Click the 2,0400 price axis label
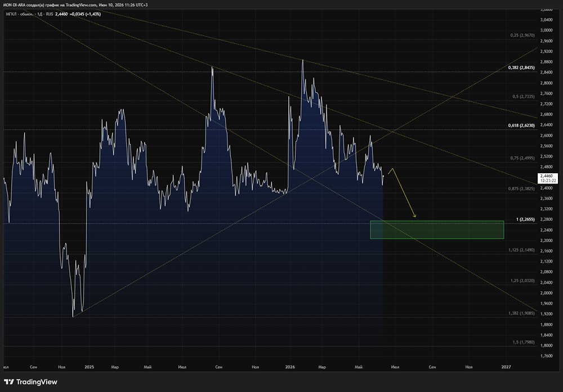The height and width of the screenshot is (392, 563). coord(546,283)
